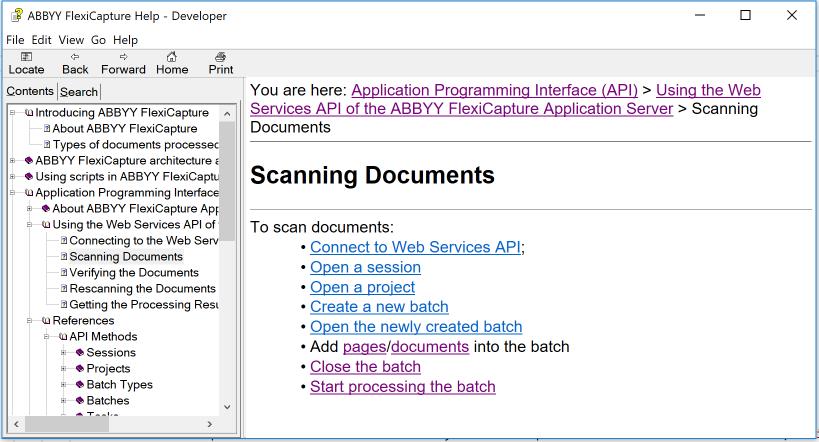Select Verifying the Documents in Contents tree
The height and width of the screenshot is (442, 819).
tap(134, 272)
